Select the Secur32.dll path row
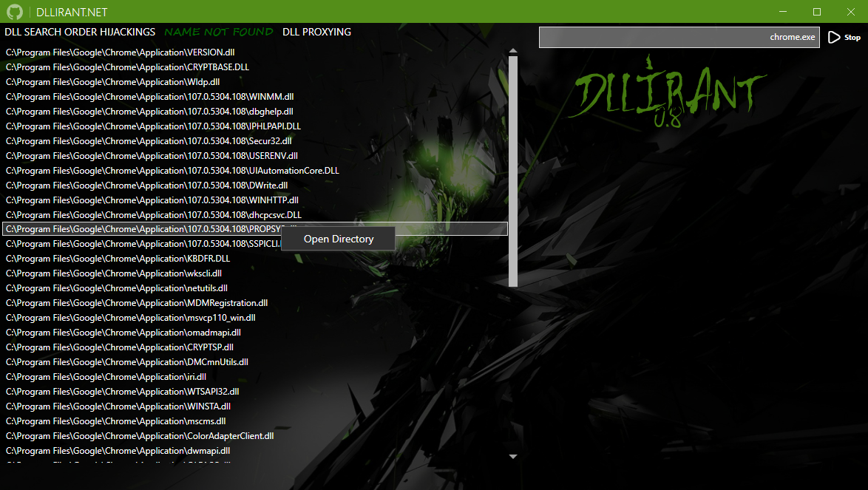The image size is (868, 490). click(255, 141)
